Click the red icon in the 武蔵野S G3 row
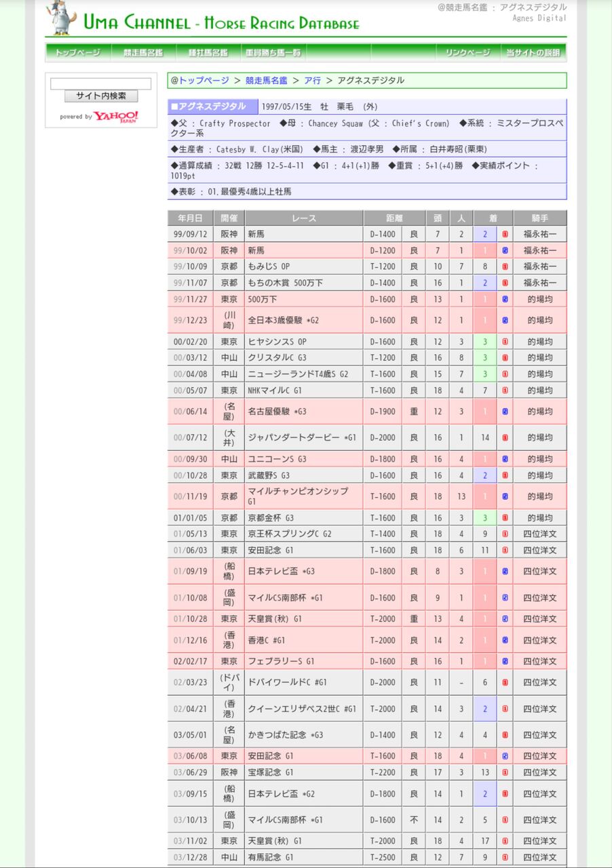The image size is (612, 868). 505,475
